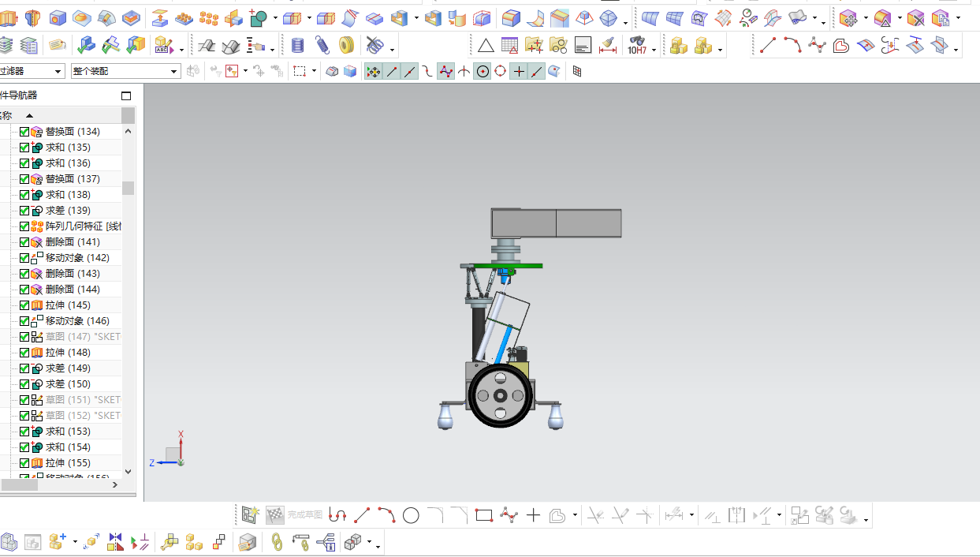Select the Delete Face icon with X
980x557 pixels.
click(x=915, y=17)
